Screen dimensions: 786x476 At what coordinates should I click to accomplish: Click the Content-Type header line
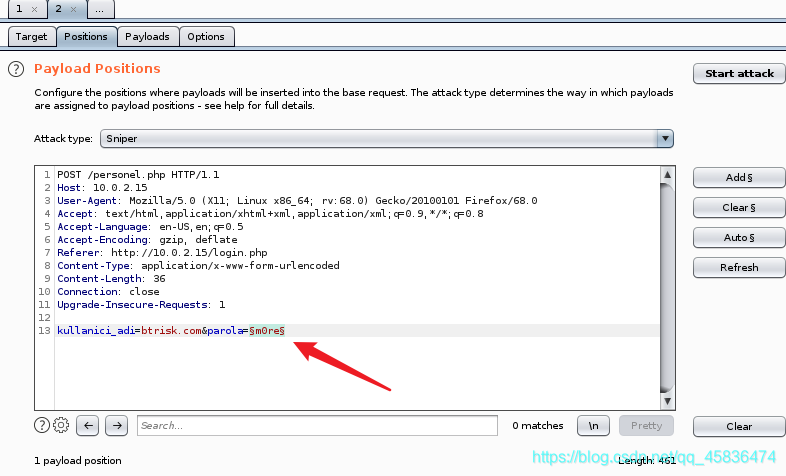199,266
